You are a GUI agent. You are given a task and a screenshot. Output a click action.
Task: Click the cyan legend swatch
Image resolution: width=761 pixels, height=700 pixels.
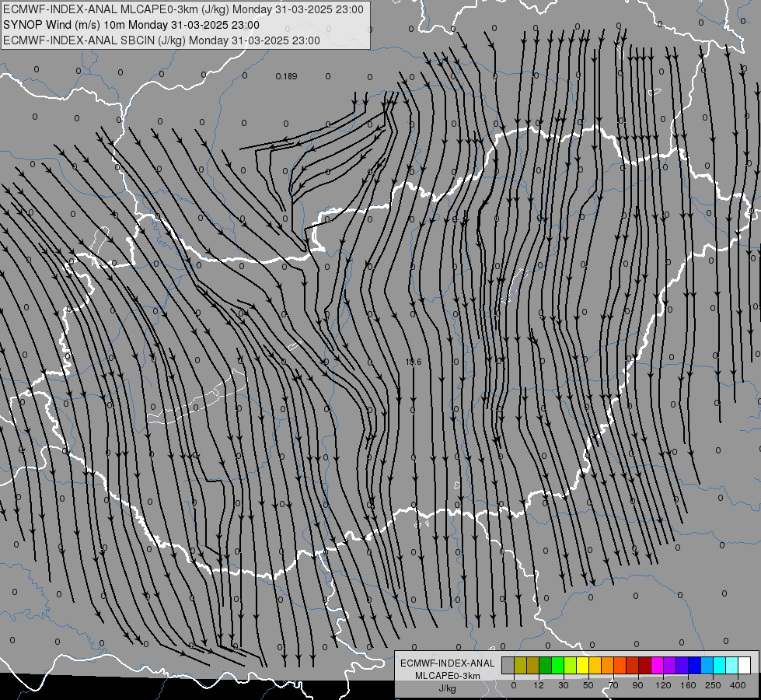pos(719,665)
